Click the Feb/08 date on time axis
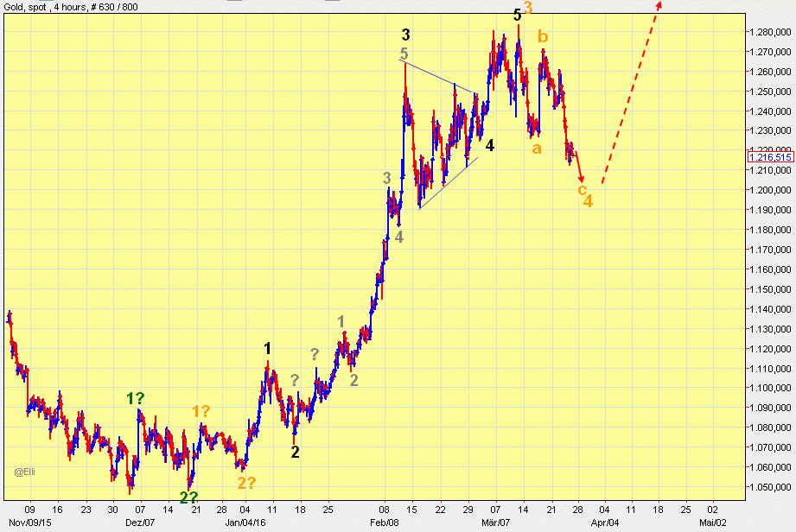Screen dimensions: 796x532 [x=385, y=522]
